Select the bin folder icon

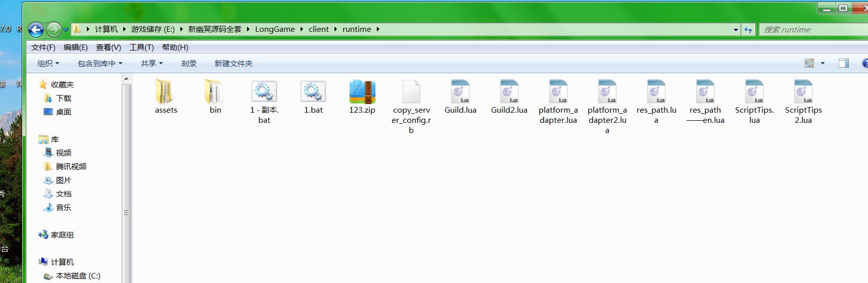tap(215, 92)
